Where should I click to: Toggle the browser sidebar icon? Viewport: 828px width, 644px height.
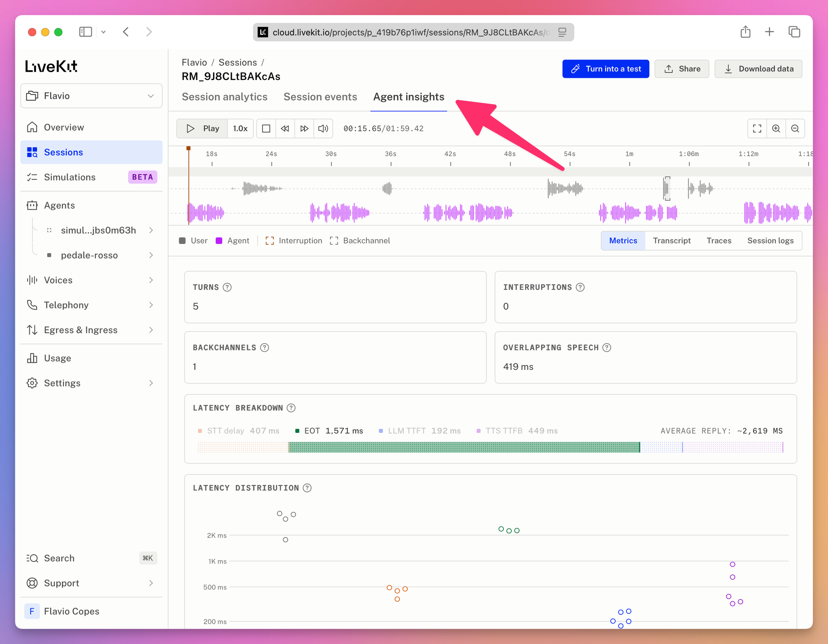click(x=85, y=32)
